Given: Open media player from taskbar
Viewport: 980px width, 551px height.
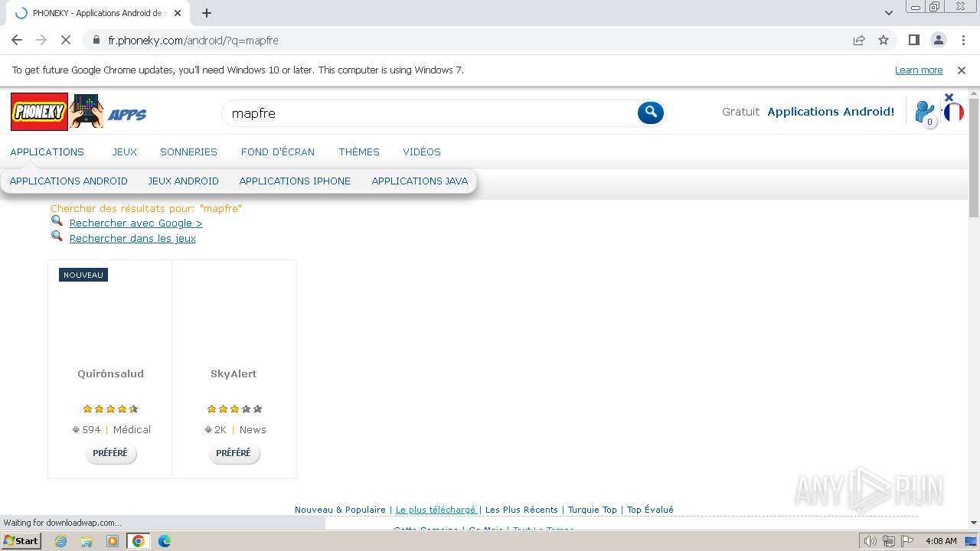Looking at the screenshot, I should (113, 541).
